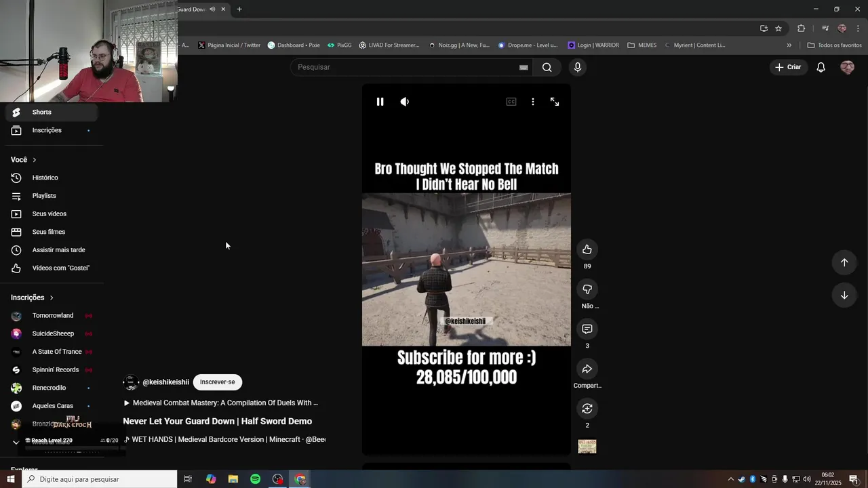Show hidden system tray icons
The width and height of the screenshot is (868, 488).
tap(730, 479)
